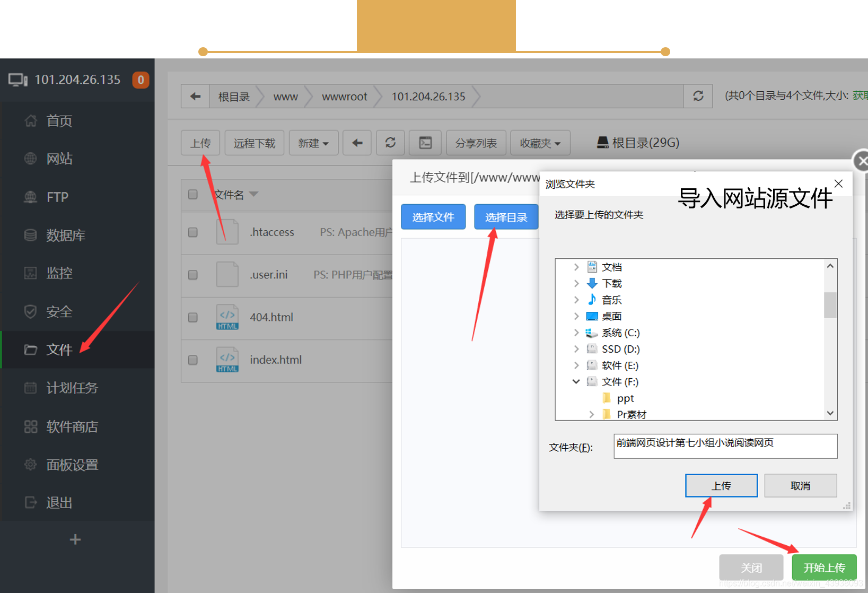Sort by 文件名 column arrow
The height and width of the screenshot is (593, 868).
click(254, 194)
